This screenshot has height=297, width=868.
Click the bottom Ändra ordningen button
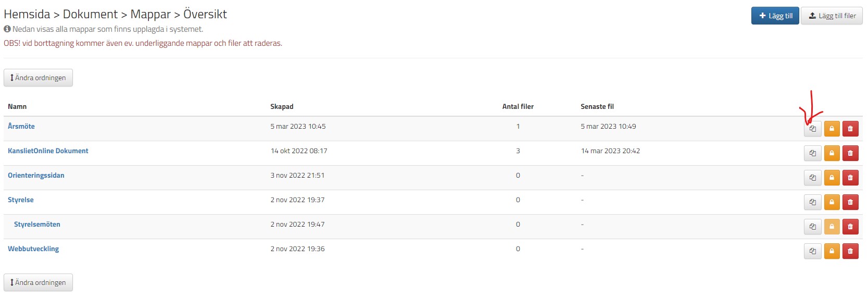coord(38,282)
